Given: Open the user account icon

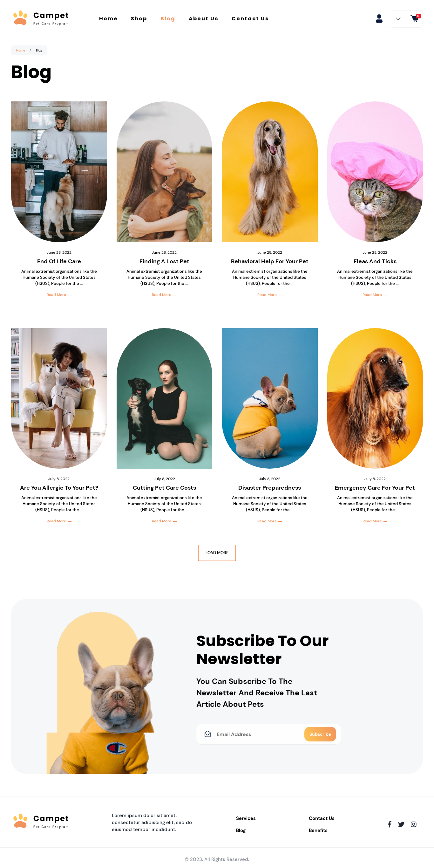Looking at the screenshot, I should 379,18.
